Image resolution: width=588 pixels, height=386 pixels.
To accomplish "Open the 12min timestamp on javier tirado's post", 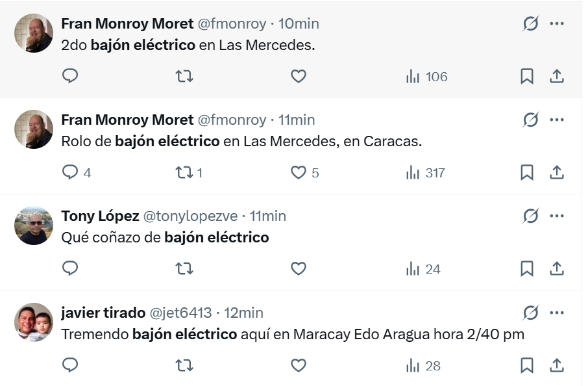I will click(243, 313).
